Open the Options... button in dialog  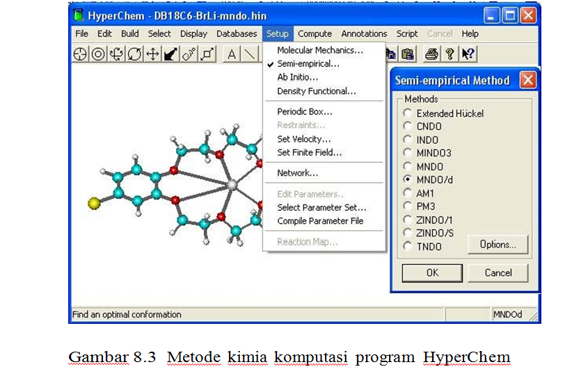[498, 245]
